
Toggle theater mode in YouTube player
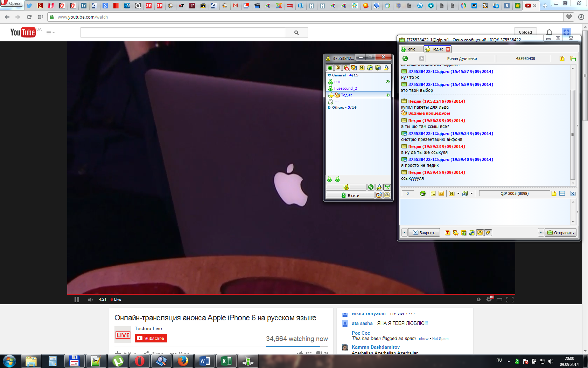click(x=499, y=299)
